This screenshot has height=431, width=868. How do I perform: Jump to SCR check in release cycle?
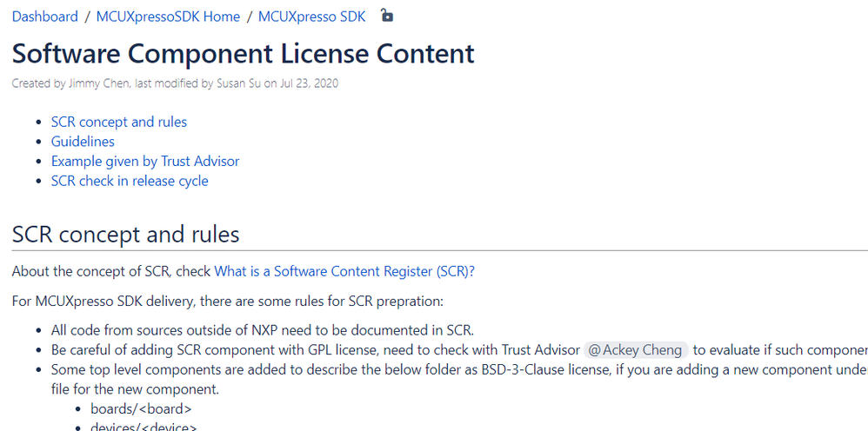pyautogui.click(x=130, y=181)
